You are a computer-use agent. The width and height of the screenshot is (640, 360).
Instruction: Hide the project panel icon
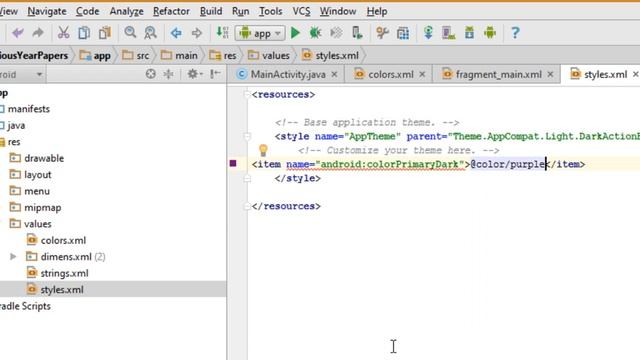pos(215,74)
